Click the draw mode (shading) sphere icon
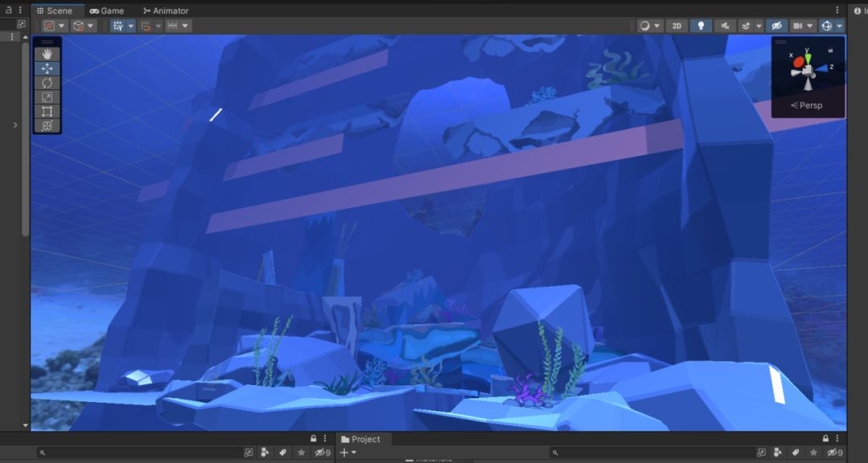Screen dimensions: 868x463 coord(645,26)
